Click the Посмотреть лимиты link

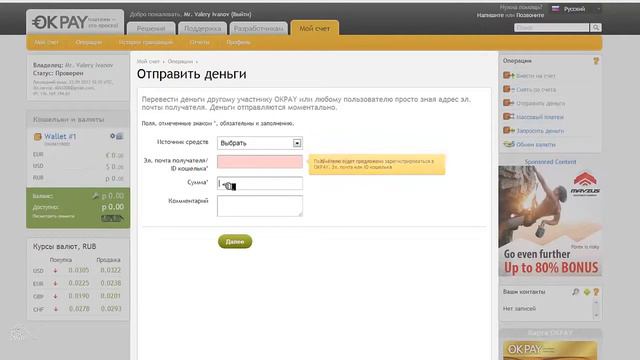tap(53, 216)
